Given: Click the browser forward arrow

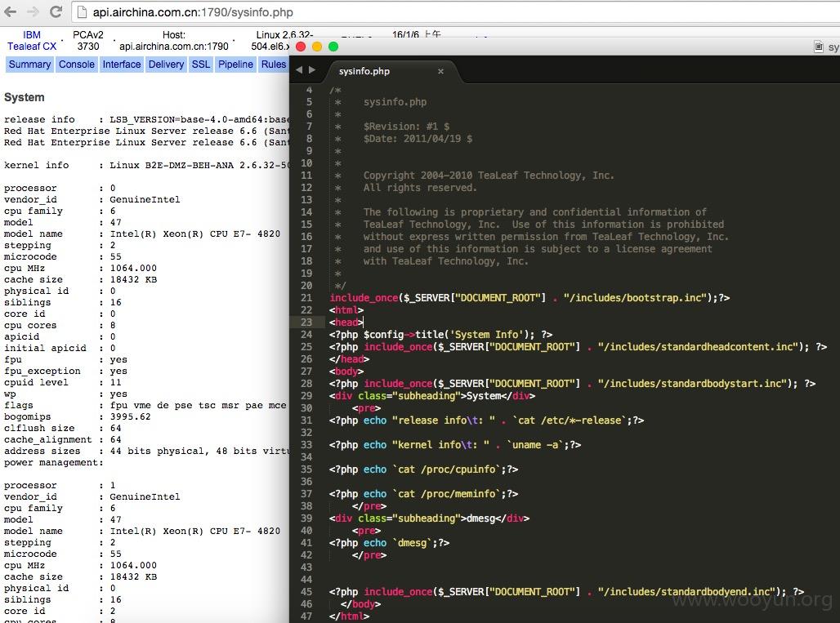Looking at the screenshot, I should (x=33, y=11).
